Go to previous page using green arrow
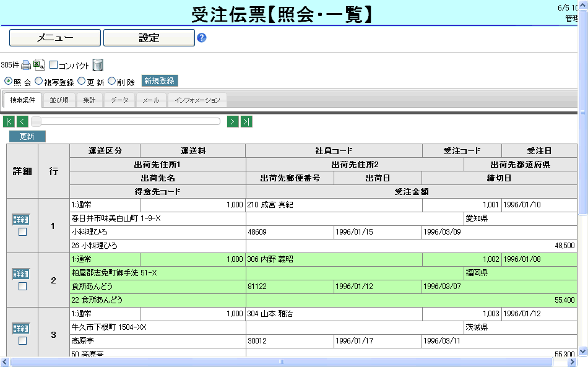Screen dimensions: 588x367 tap(22, 121)
